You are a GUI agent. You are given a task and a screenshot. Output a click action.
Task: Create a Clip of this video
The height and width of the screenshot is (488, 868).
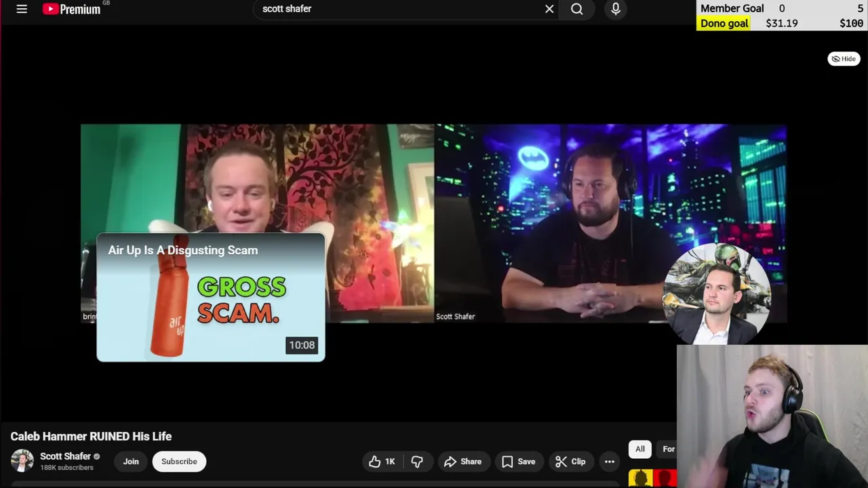click(570, 462)
